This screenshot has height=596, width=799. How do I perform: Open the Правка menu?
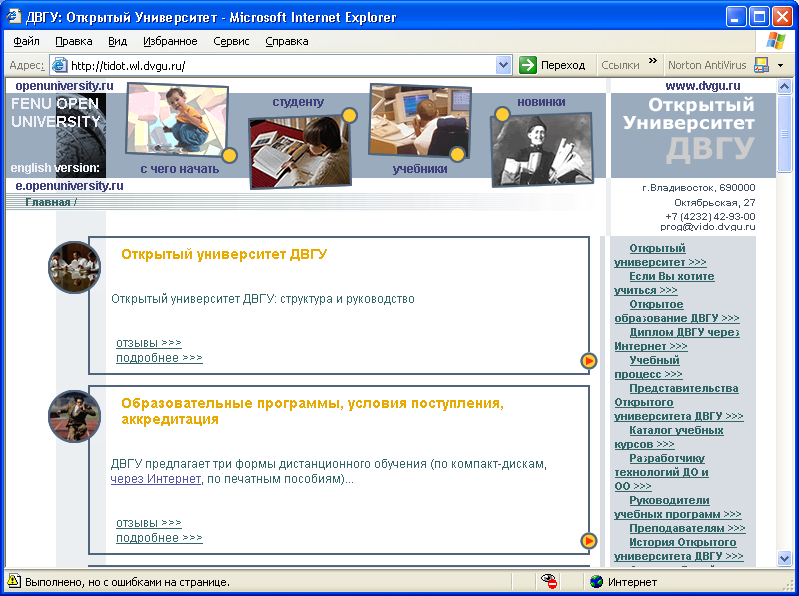pos(74,41)
